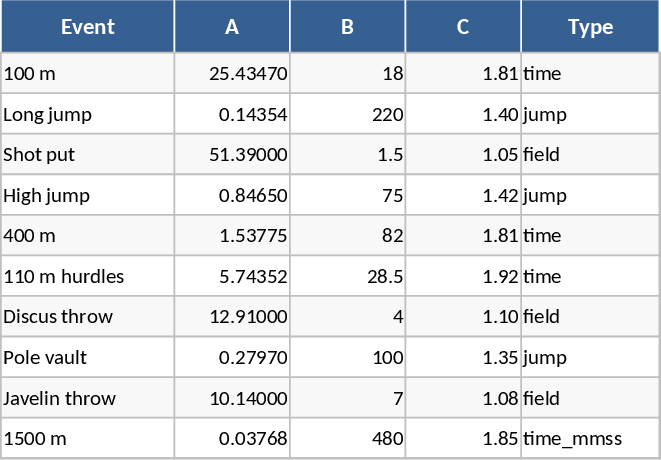This screenshot has width=661, height=460.
Task: Select the B value 28.5 cell
Action: click(347, 277)
